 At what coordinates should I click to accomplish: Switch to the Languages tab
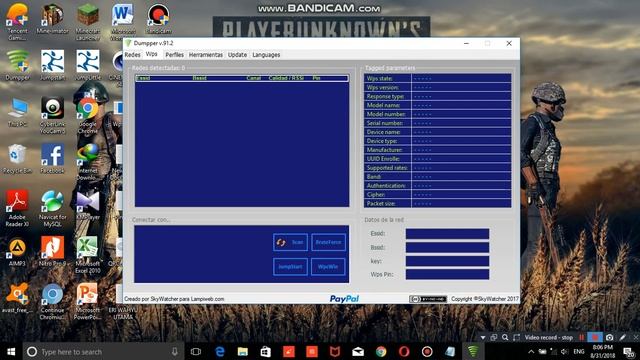pyautogui.click(x=266, y=55)
